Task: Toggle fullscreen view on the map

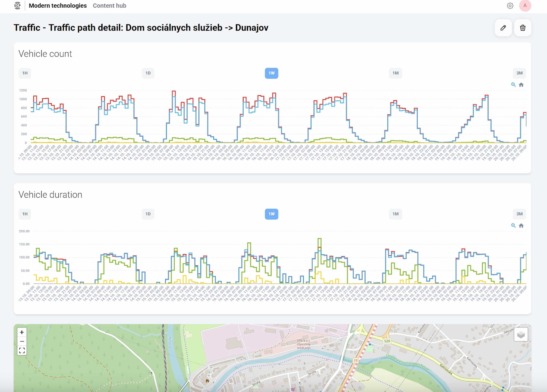Action: tap(22, 350)
